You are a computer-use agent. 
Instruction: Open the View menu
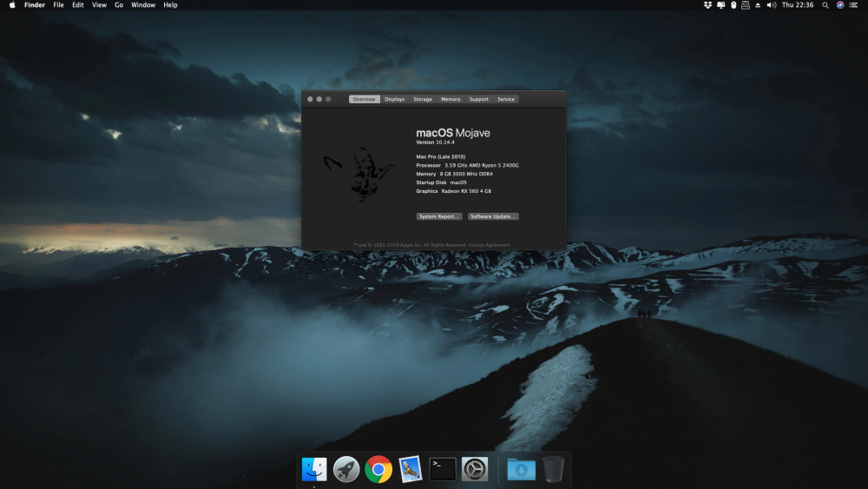(x=99, y=5)
